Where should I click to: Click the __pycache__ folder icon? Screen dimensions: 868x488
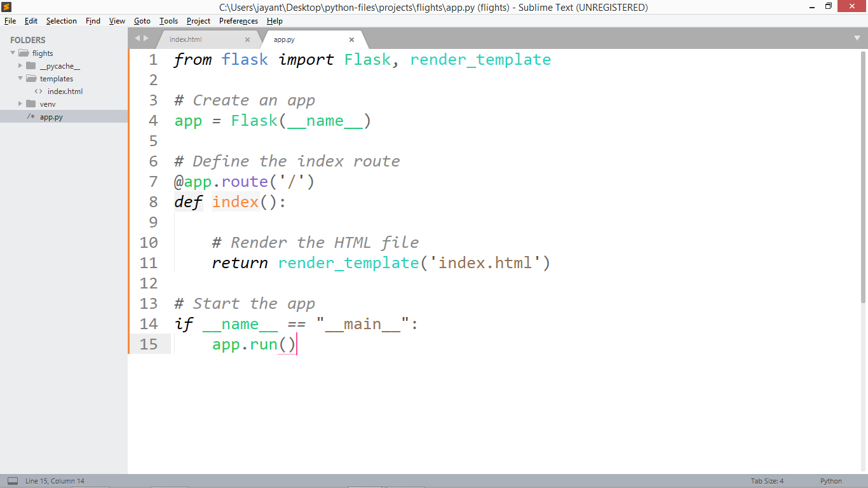click(x=31, y=65)
